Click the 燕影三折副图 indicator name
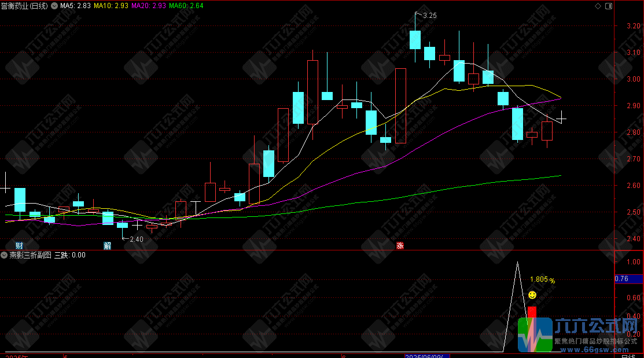Screen dimensions: 644x358 pos(30,255)
